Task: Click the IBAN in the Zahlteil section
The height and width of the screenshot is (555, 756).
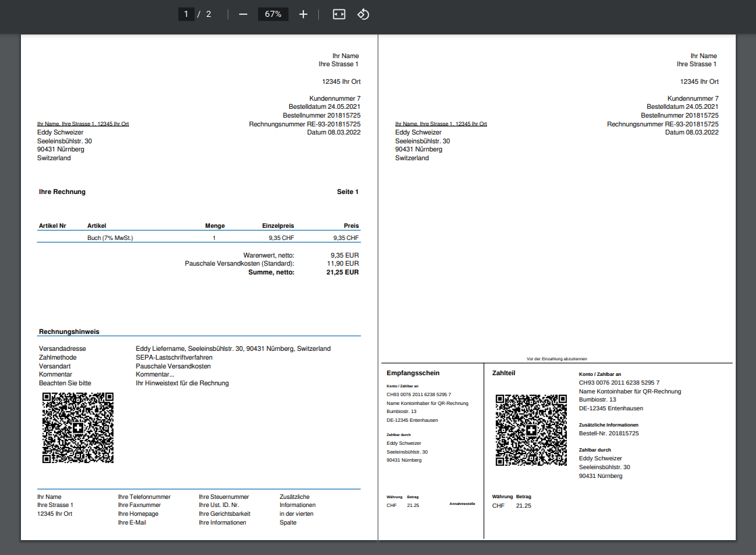Action: tap(619, 383)
